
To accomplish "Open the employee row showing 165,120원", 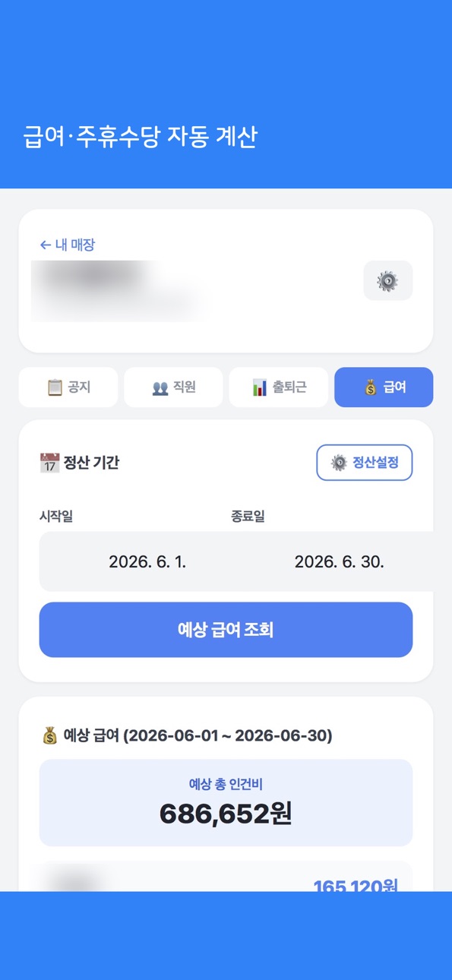I will pos(226,877).
